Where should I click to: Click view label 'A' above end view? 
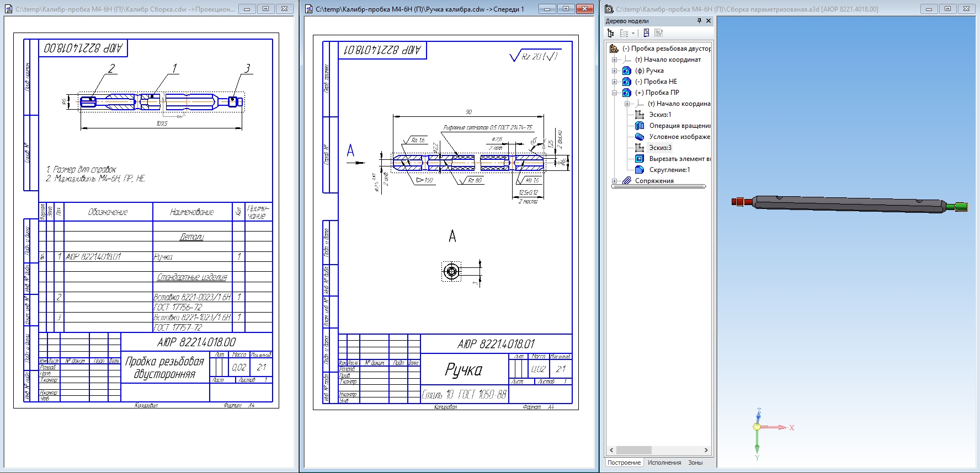452,237
